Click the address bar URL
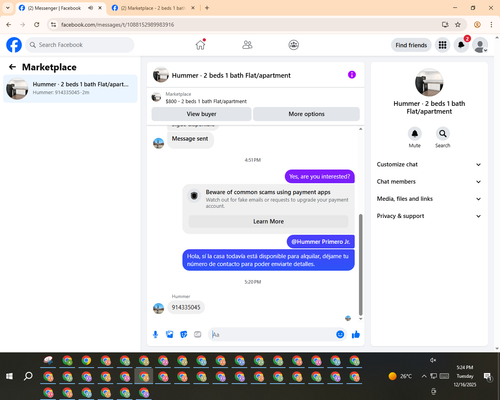This screenshot has height=400, width=500. [117, 25]
